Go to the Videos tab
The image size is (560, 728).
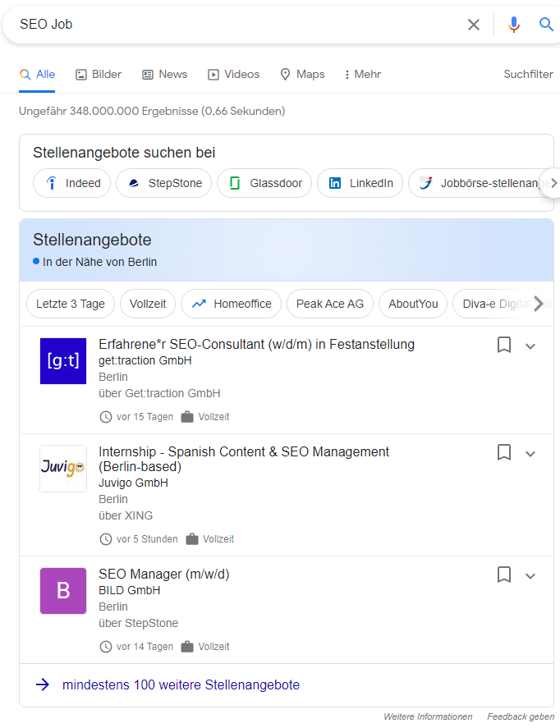(x=233, y=75)
